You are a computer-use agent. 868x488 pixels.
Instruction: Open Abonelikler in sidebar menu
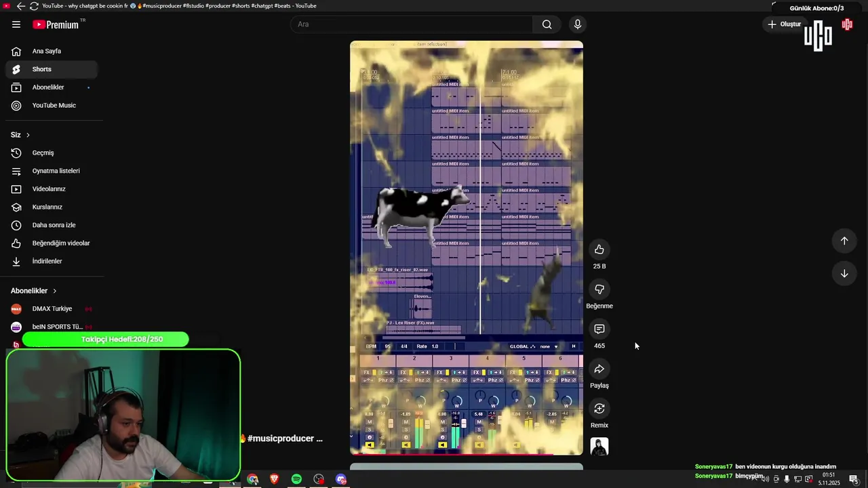[x=52, y=87]
